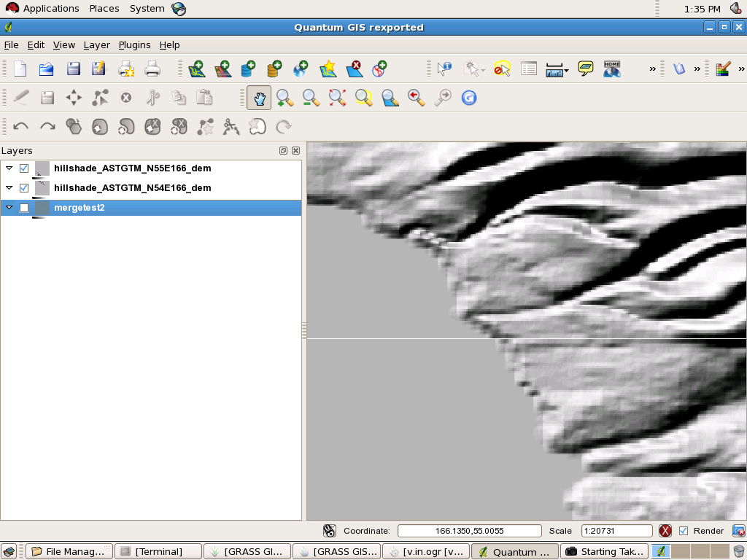747x560 pixels.
Task: Switch to Terminal in the taskbar
Action: (x=158, y=551)
